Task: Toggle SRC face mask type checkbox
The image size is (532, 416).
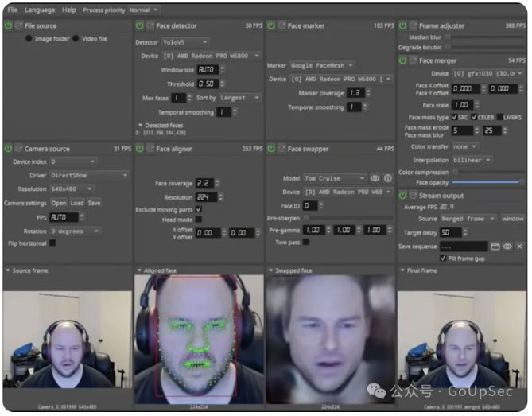Action: point(455,118)
